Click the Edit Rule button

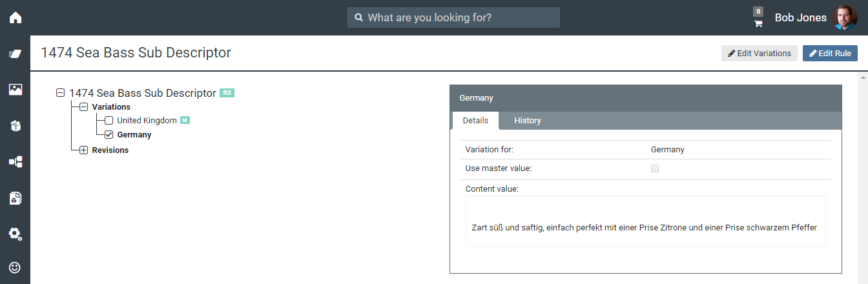[x=830, y=54]
